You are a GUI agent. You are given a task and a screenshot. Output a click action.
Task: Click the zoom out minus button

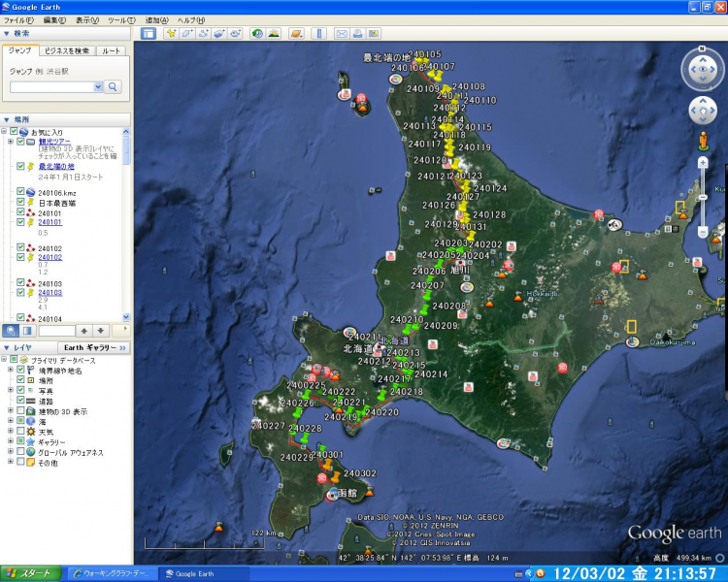703,231
